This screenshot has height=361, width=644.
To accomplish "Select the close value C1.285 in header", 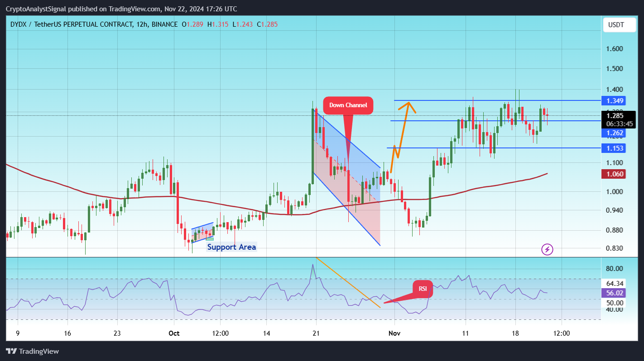I will coord(267,24).
